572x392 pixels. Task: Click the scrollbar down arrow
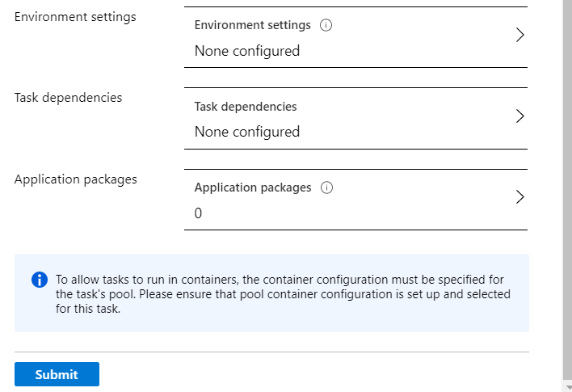(x=568, y=388)
